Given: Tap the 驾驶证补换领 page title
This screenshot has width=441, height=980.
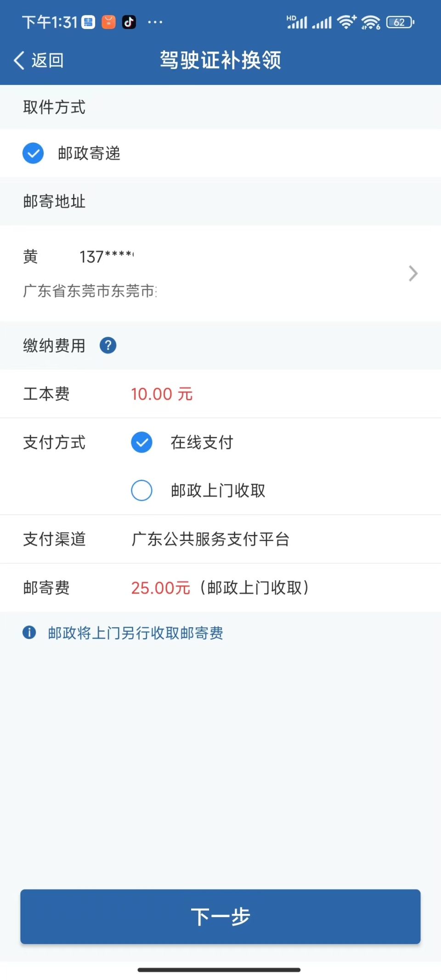Looking at the screenshot, I should tap(220, 60).
